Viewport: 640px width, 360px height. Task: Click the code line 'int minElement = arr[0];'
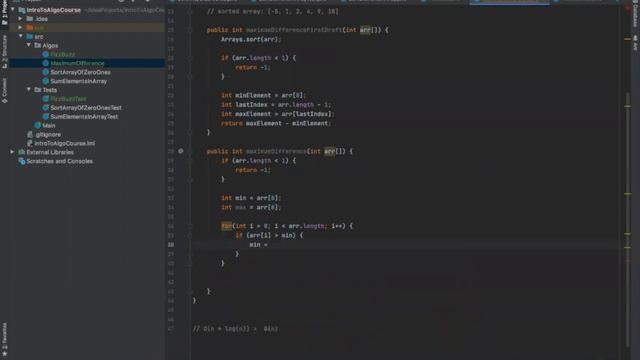pyautogui.click(x=263, y=95)
